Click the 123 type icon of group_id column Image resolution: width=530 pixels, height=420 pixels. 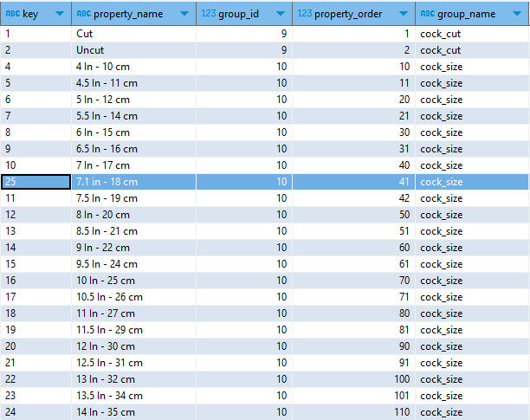pos(208,14)
